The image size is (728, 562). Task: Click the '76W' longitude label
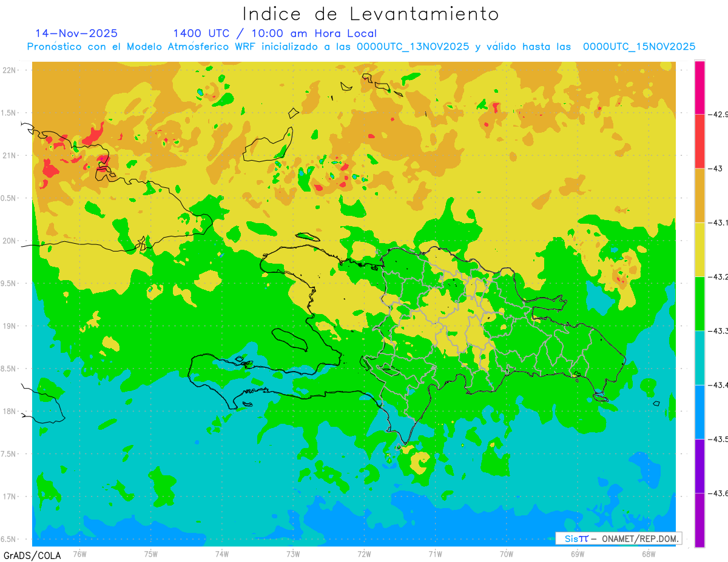80,554
